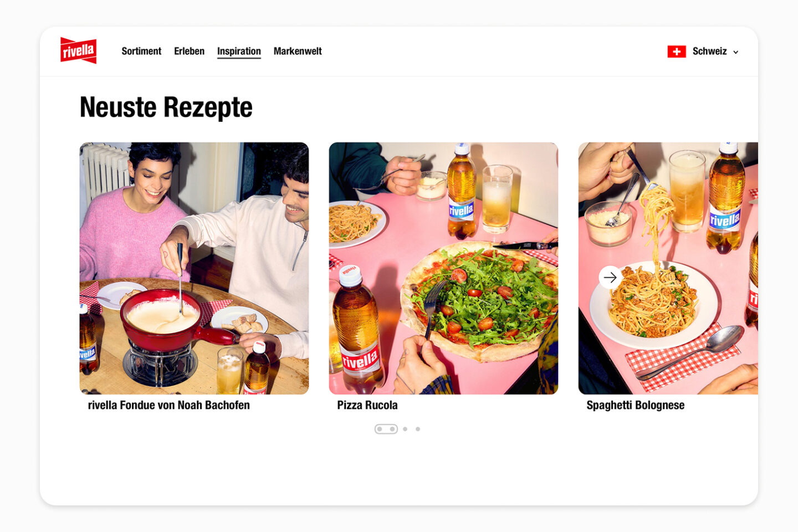
Task: Click the Swiss flag icon
Action: coord(677,52)
